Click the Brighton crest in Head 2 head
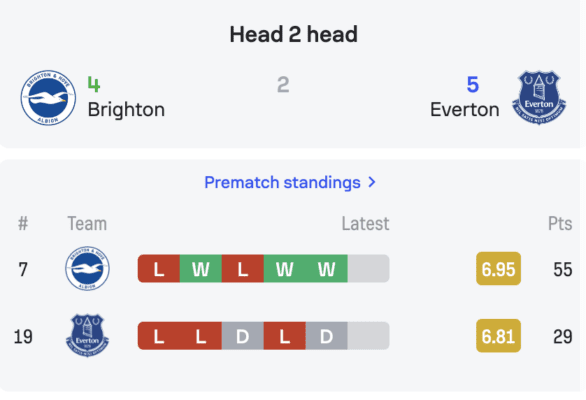This screenshot has height=400, width=586. pyautogui.click(x=48, y=98)
